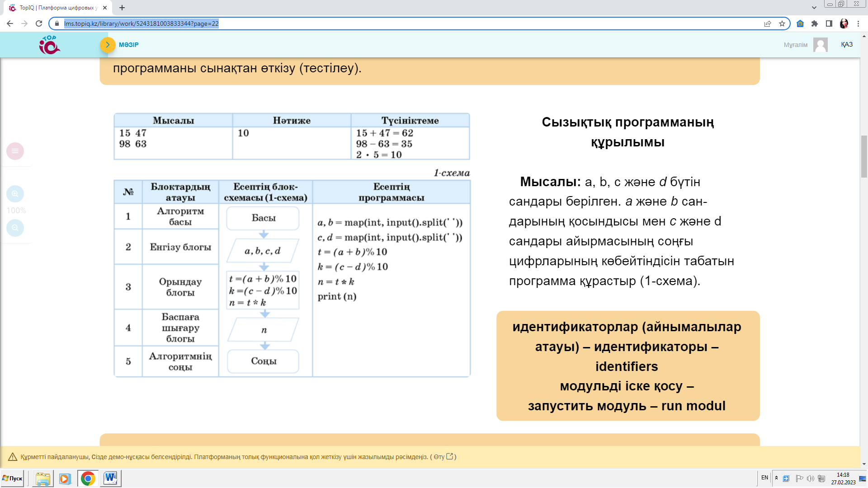Click the volume speaker tray icon
The width and height of the screenshot is (868, 488).
click(811, 479)
